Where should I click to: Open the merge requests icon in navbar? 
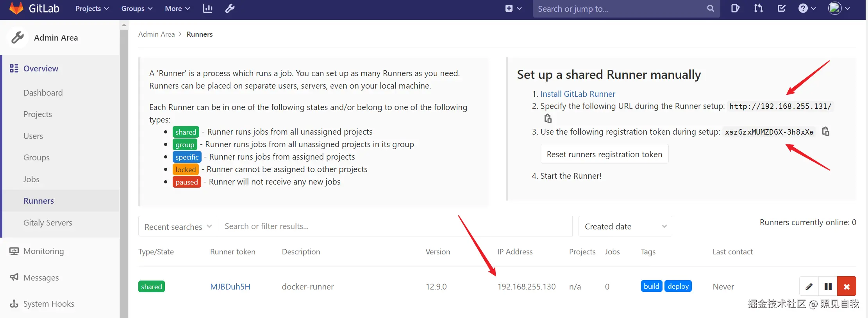758,9
